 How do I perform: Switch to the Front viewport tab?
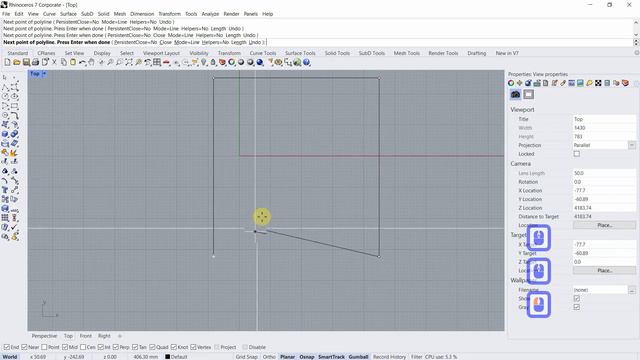86,336
